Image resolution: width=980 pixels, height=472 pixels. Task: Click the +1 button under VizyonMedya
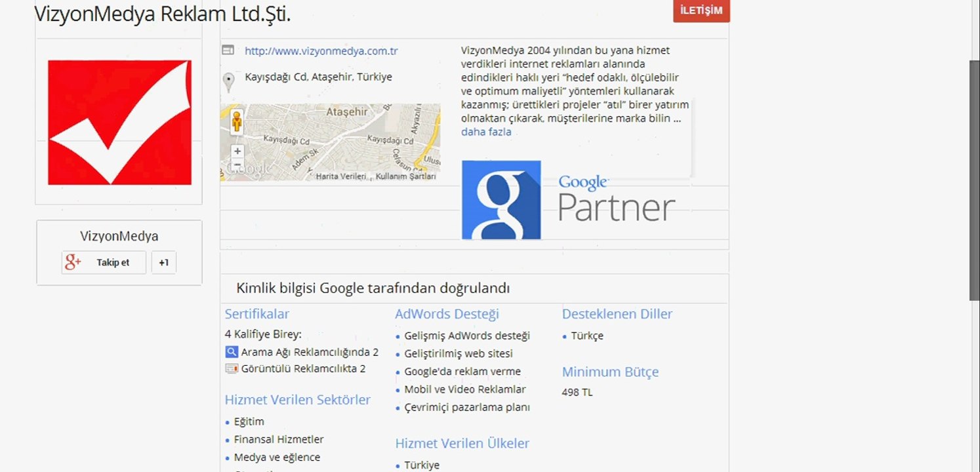pyautogui.click(x=164, y=262)
